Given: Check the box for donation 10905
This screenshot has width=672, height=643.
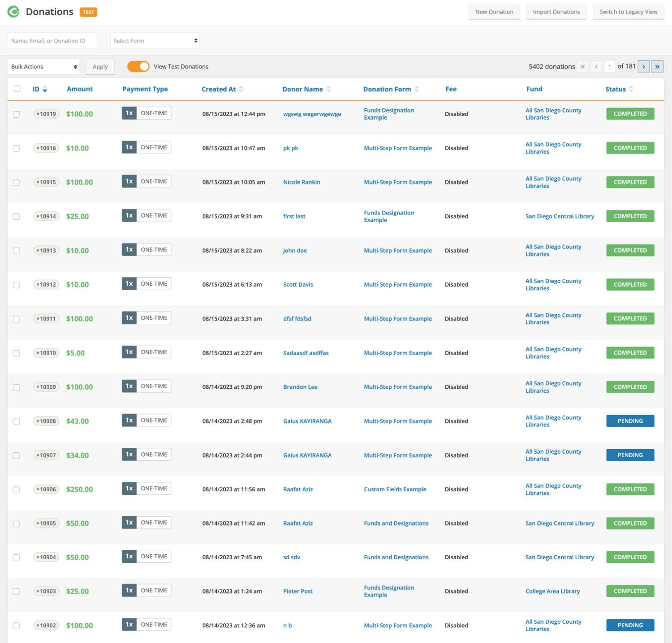Looking at the screenshot, I should pyautogui.click(x=16, y=523).
